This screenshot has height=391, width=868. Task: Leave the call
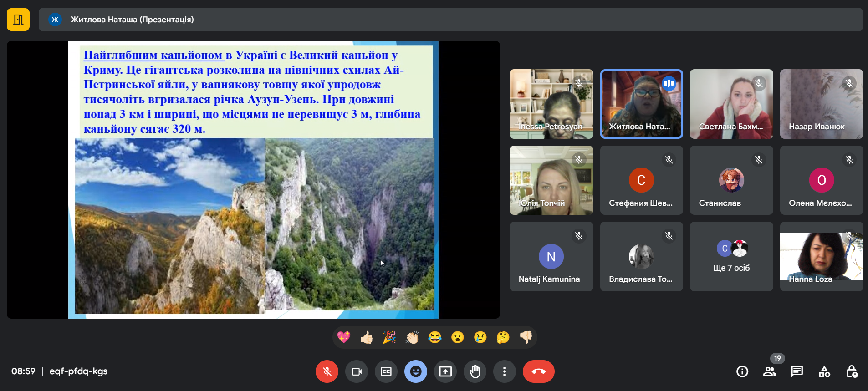click(x=539, y=371)
